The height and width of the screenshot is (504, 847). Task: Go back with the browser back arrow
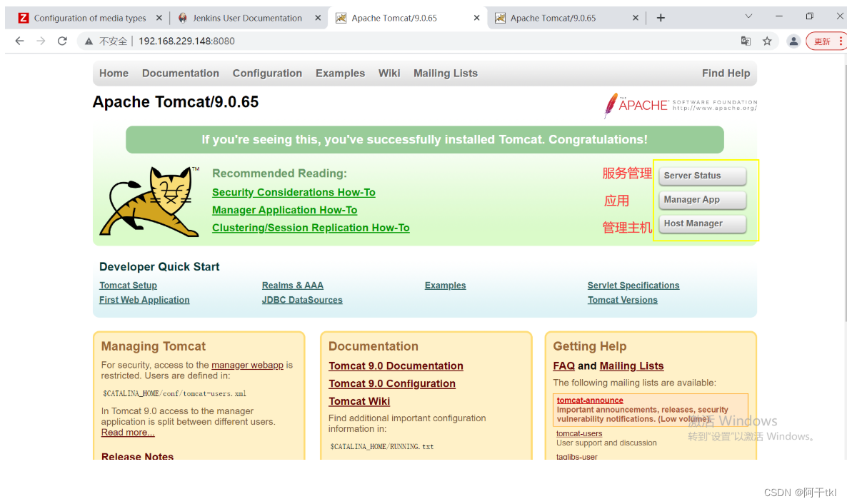[19, 41]
